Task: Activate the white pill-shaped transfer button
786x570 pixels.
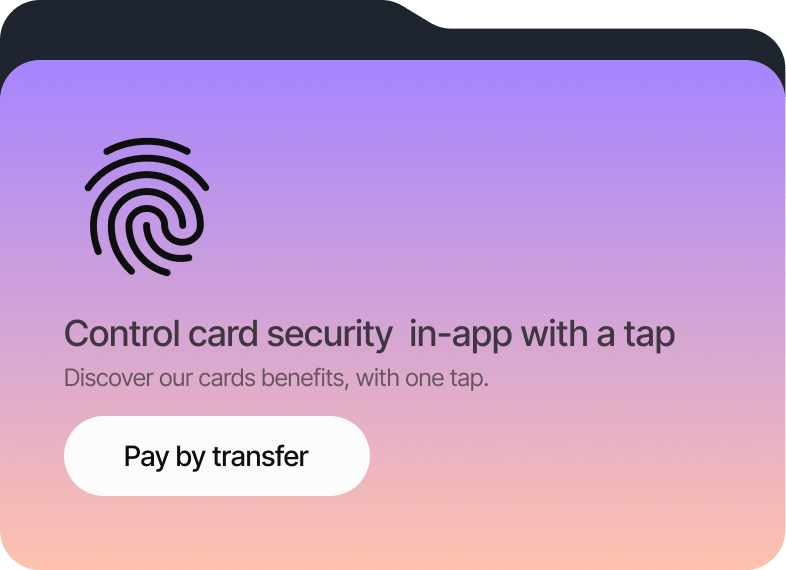Action: click(x=217, y=456)
